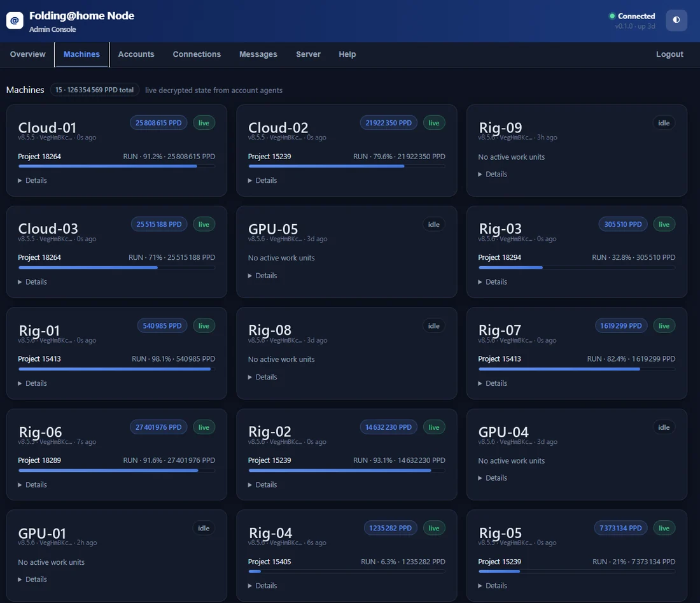Screen dimensions: 700x603
Task: Click the 'Admin Console' subtitle
Action: coord(53,29)
